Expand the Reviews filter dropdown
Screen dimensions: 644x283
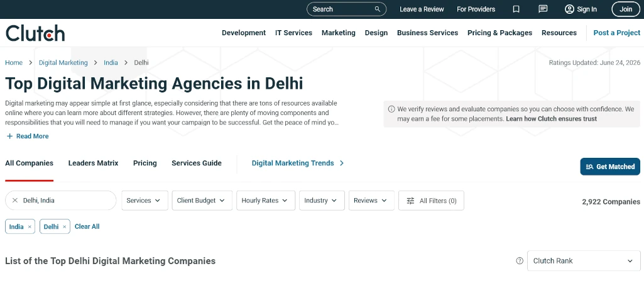372,201
